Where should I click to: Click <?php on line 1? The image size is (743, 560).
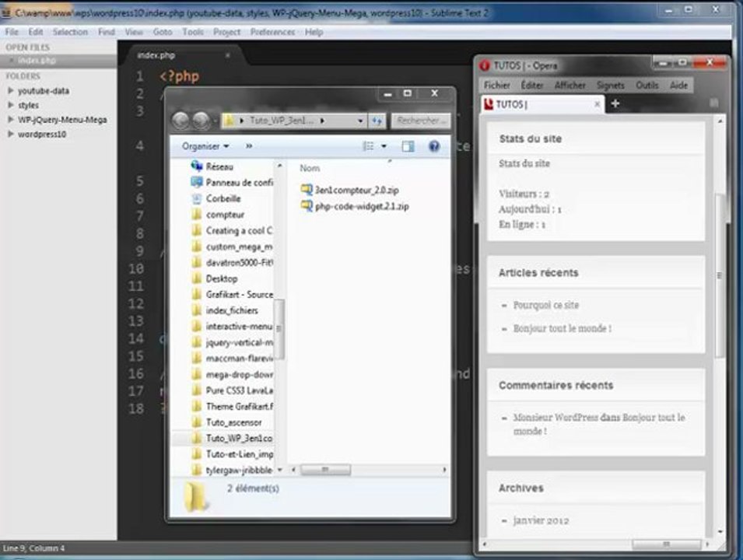point(179,76)
